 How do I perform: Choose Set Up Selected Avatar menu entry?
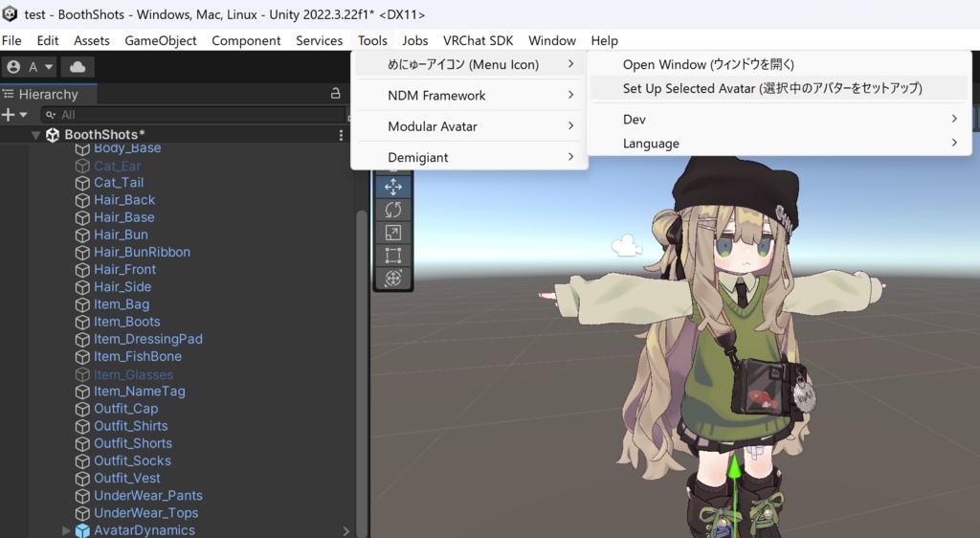point(779,89)
